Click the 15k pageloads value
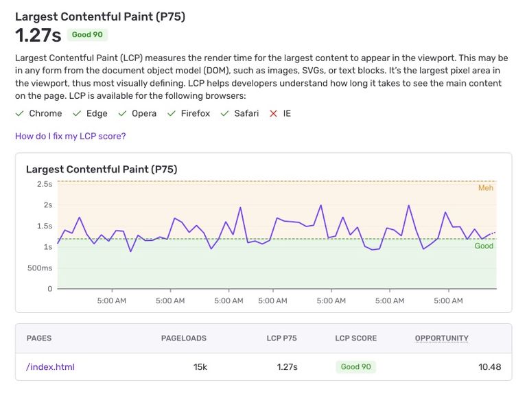The width and height of the screenshot is (527, 420). [200, 366]
